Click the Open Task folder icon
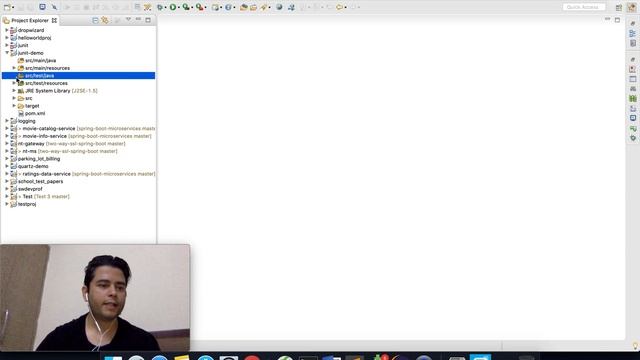 tap(253, 7)
